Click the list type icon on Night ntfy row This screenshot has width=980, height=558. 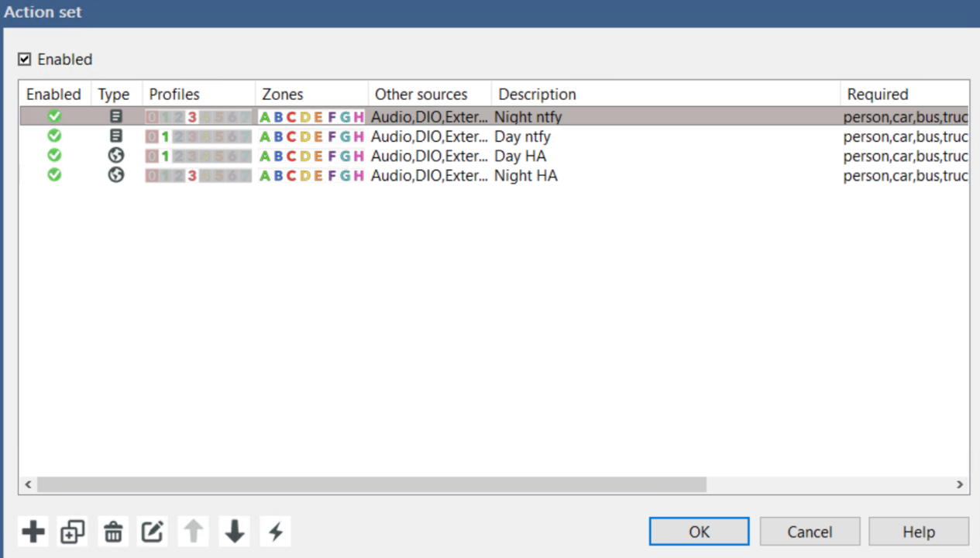pos(115,116)
